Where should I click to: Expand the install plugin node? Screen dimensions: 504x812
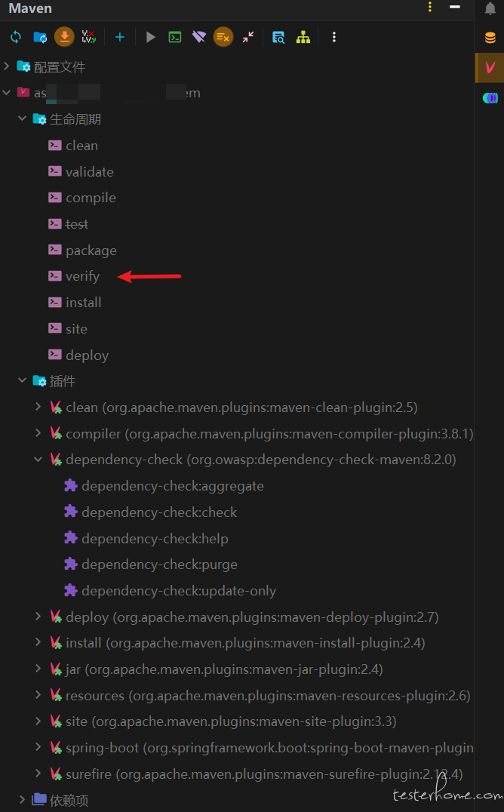tap(38, 643)
